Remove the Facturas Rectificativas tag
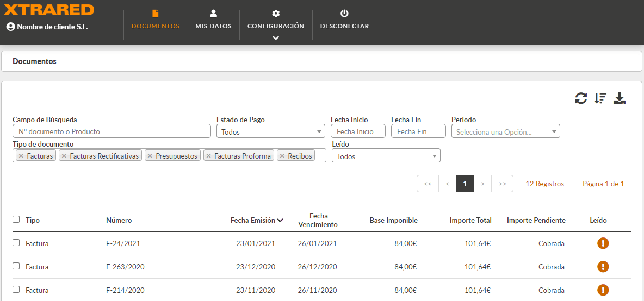 click(x=64, y=156)
